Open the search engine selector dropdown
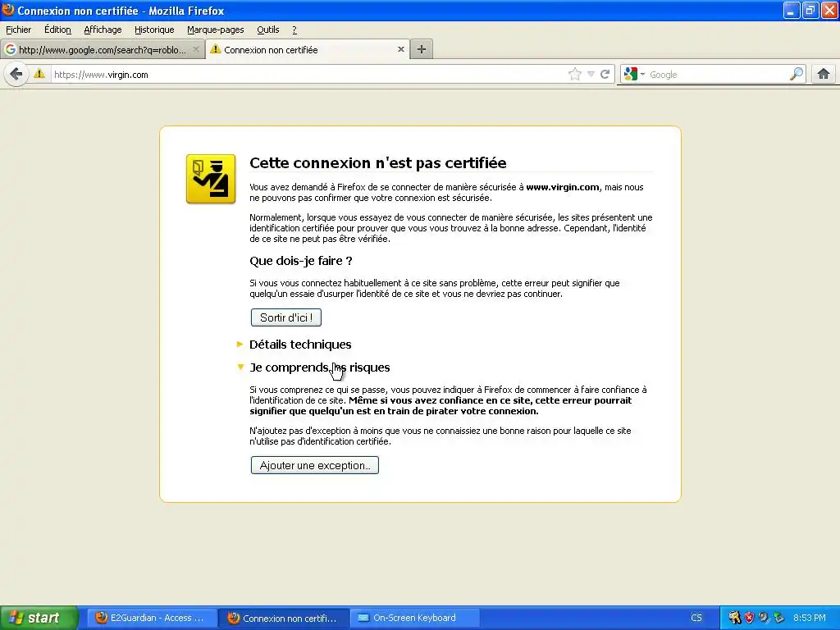This screenshot has width=840, height=630. pos(634,74)
